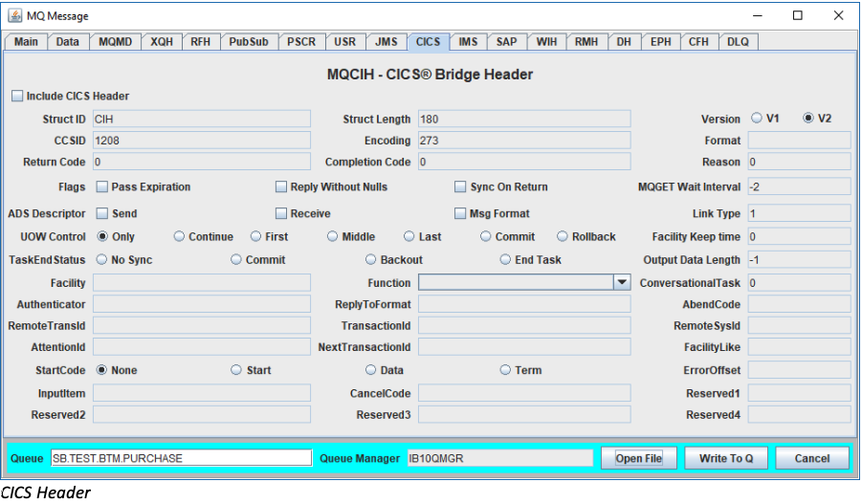Viewport: 862px width, 504px height.
Task: Select UOW Control Last option
Action: coord(409,236)
